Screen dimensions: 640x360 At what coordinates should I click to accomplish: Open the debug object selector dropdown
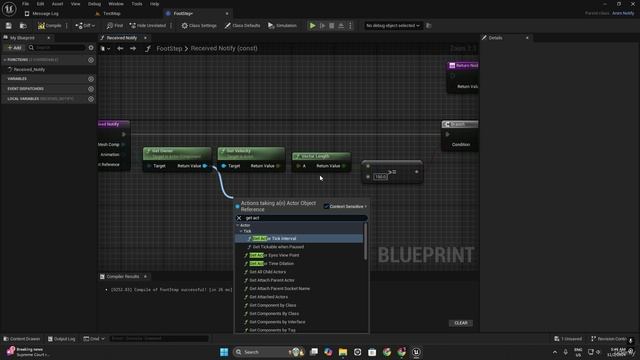[393, 26]
